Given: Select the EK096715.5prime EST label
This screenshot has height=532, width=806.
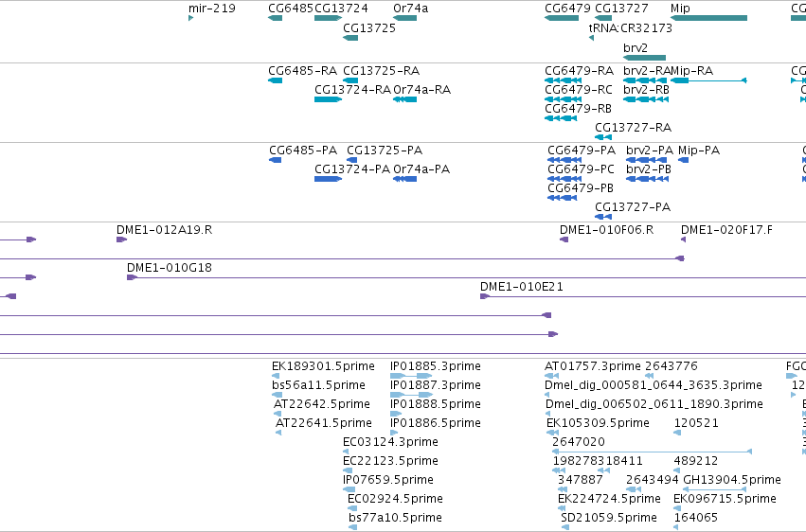Looking at the screenshot, I should 725,499.
